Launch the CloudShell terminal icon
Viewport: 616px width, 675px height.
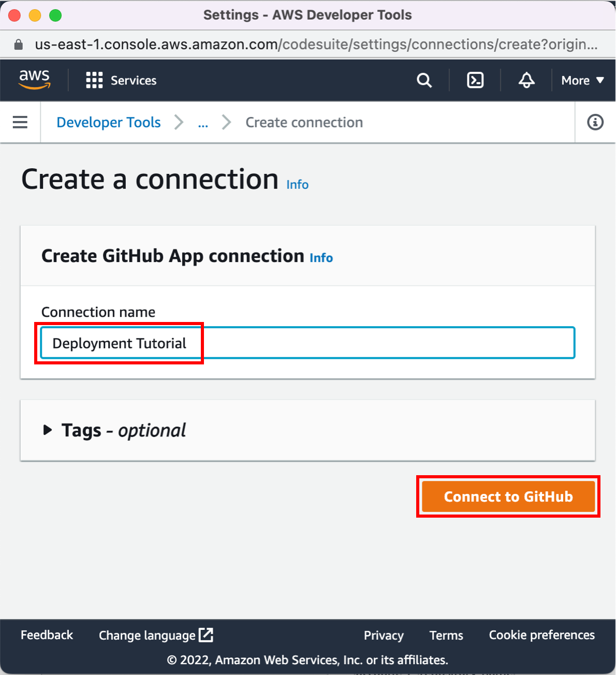point(475,80)
